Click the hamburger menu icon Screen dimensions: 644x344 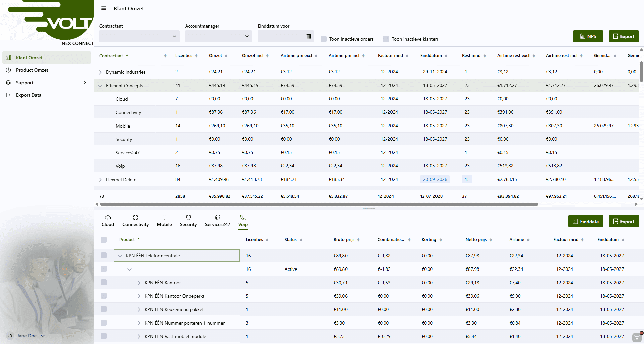pos(103,9)
